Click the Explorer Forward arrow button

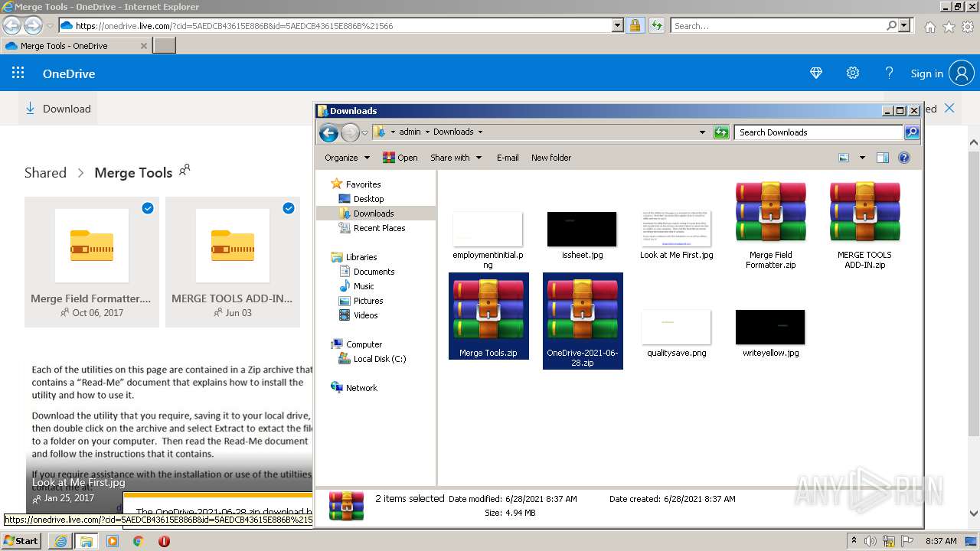pos(350,132)
